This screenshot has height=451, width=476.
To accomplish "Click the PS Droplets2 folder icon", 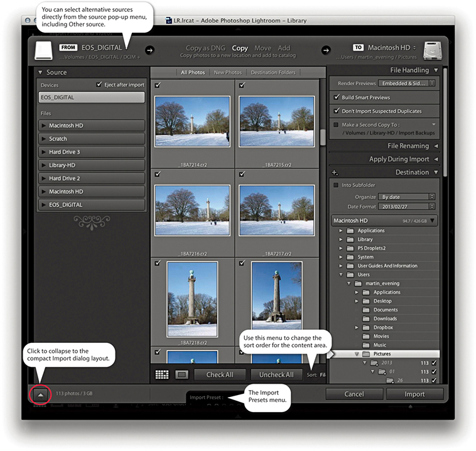I will coord(350,248).
